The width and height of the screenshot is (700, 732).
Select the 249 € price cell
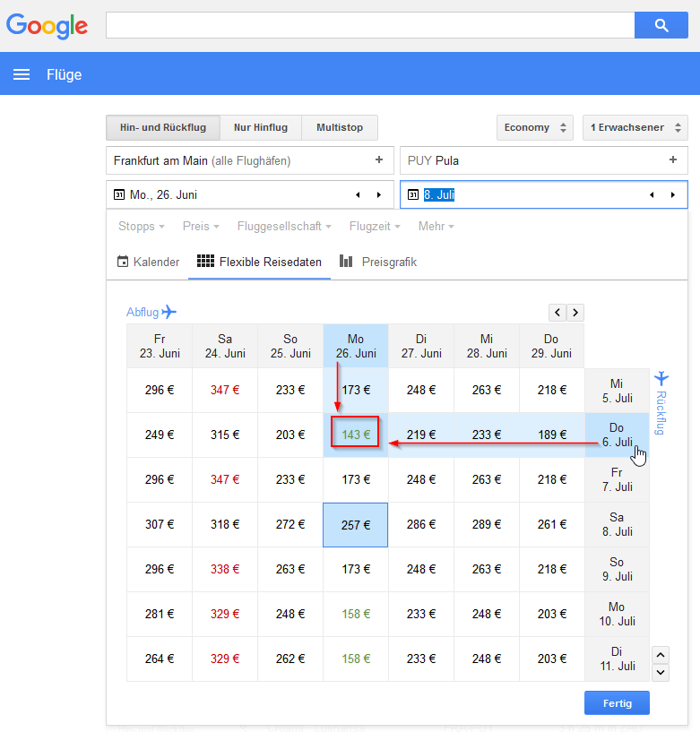click(160, 435)
